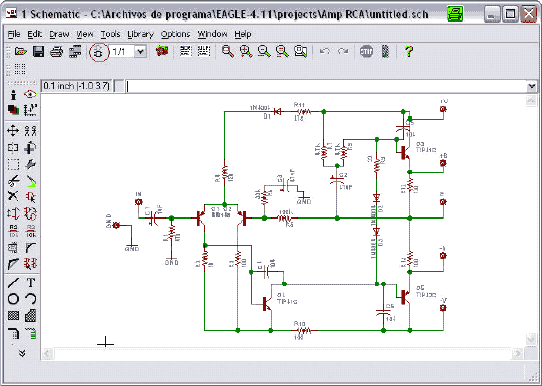This screenshot has height=386, width=542.
Task: Select the Name tool
Action: pos(13,230)
